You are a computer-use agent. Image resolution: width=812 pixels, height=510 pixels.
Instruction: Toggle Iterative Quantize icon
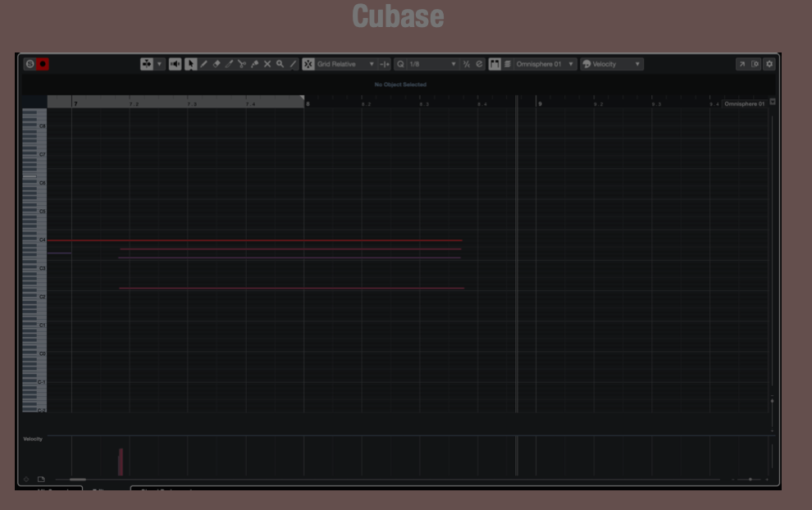click(467, 64)
